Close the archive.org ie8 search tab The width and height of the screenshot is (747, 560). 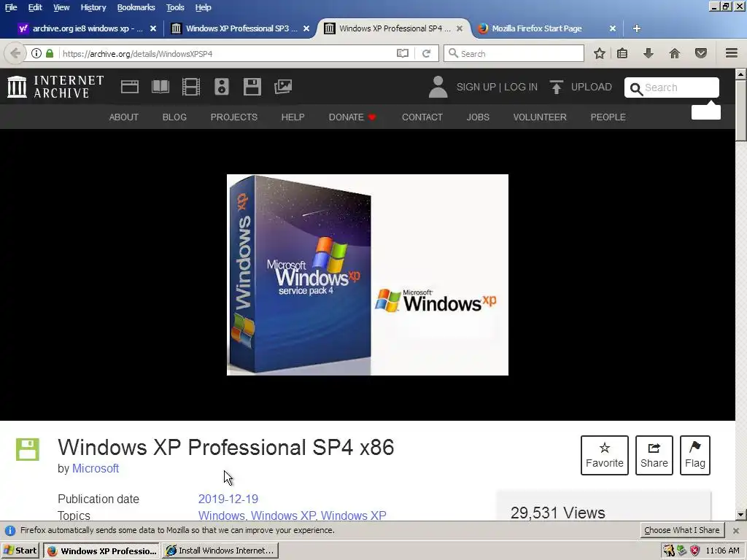pyautogui.click(x=153, y=28)
